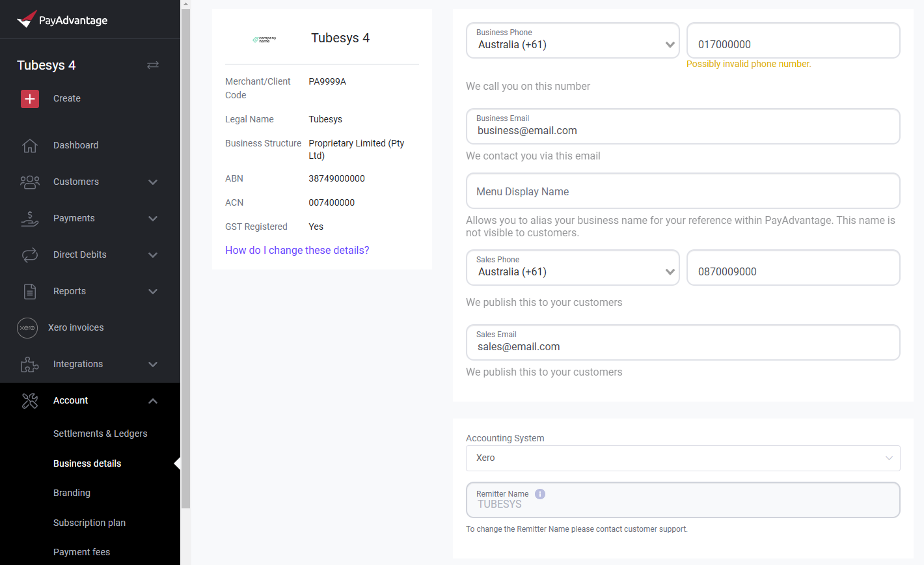The width and height of the screenshot is (924, 565).
Task: Click the Remitter Name field
Action: click(683, 500)
